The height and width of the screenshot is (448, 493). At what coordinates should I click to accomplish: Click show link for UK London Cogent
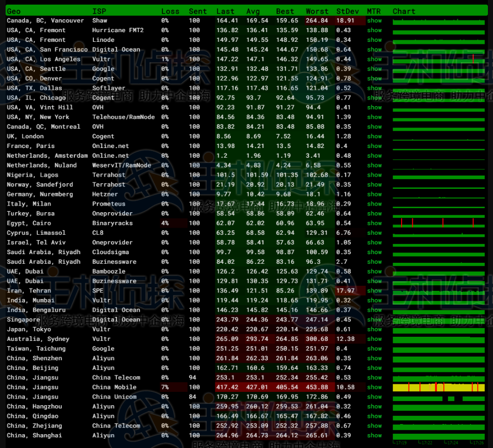point(374,136)
